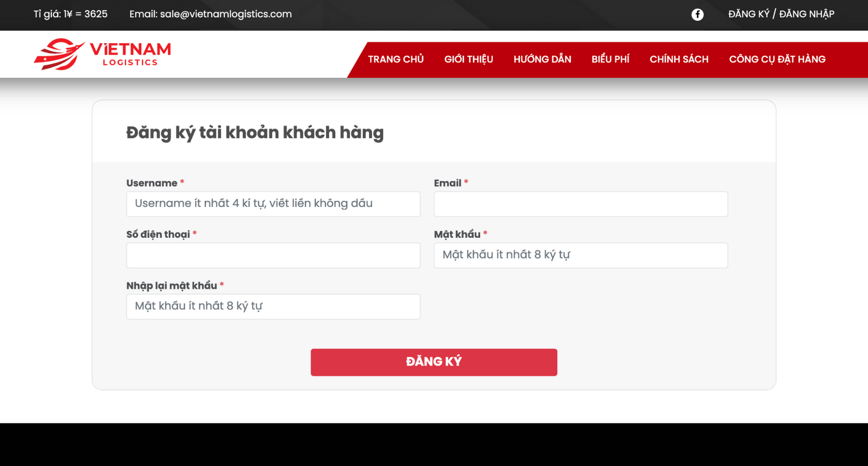Focus the Nhập lại mật khẩu field

(273, 306)
